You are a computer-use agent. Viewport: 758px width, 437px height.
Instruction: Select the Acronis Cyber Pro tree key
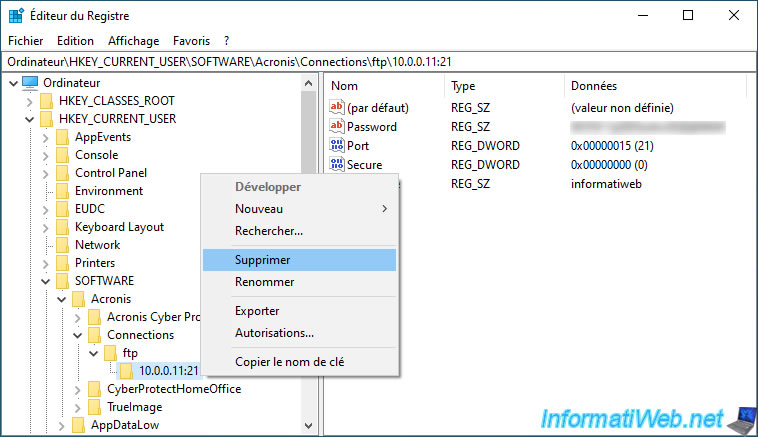(x=153, y=317)
